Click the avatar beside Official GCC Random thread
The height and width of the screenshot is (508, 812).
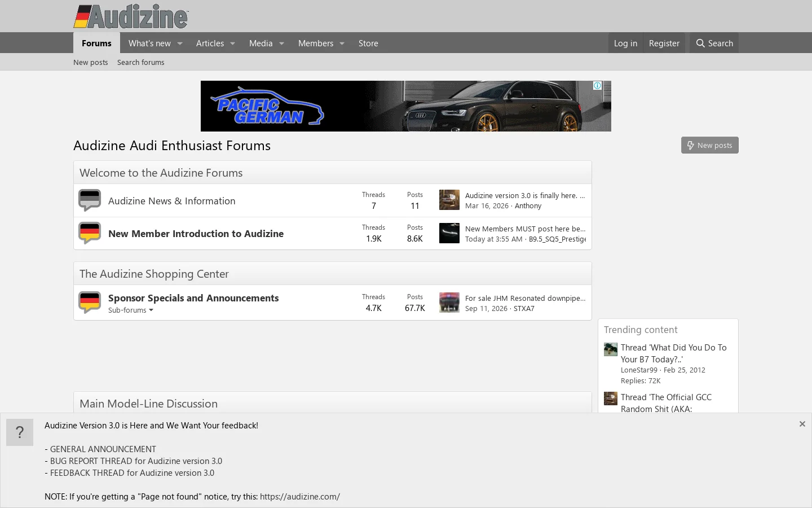tap(611, 398)
